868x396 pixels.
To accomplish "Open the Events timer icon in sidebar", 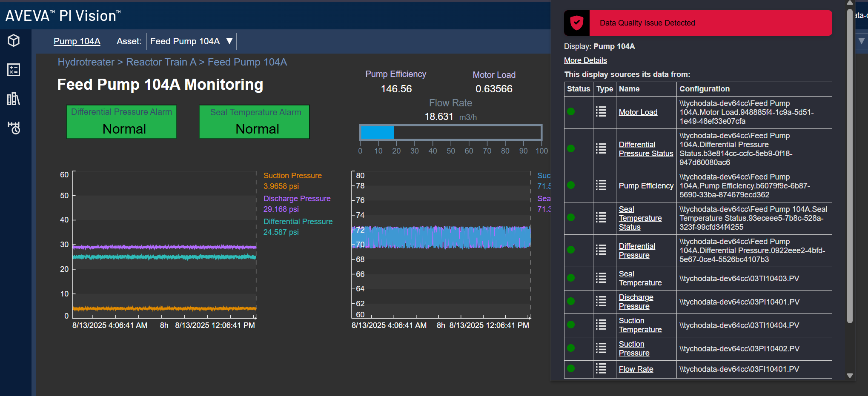I will (x=14, y=128).
